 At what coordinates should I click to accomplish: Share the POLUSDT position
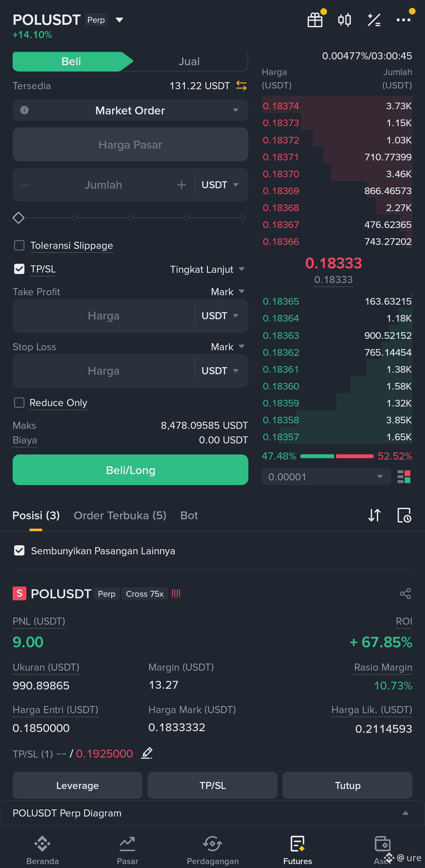pyautogui.click(x=405, y=594)
